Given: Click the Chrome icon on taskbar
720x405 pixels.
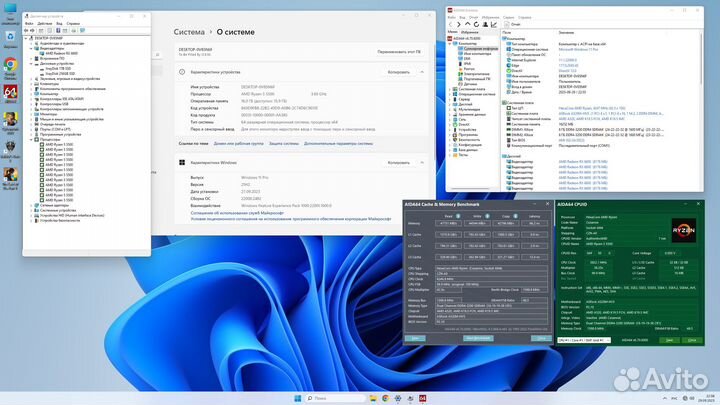Looking at the screenshot, I should coord(385,398).
